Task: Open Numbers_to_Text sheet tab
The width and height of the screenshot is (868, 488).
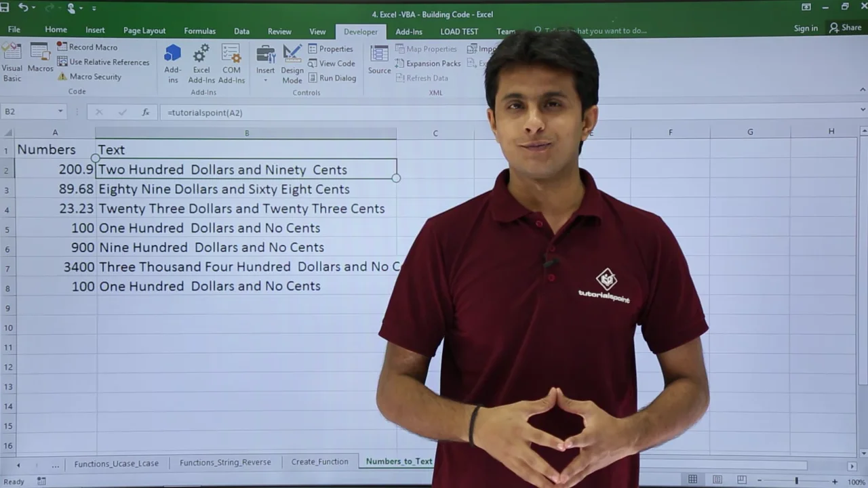Action: click(x=399, y=462)
